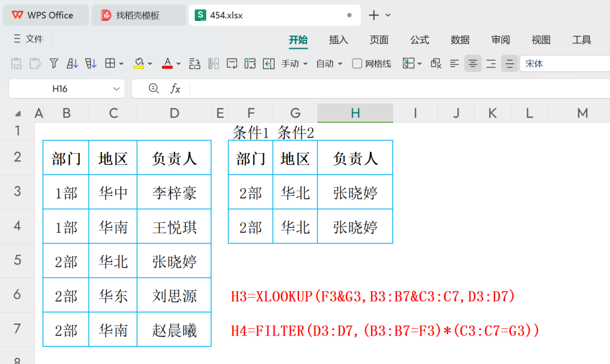The width and height of the screenshot is (610, 364).
Task: Open the borders dropdown arrow
Action: (x=122, y=64)
